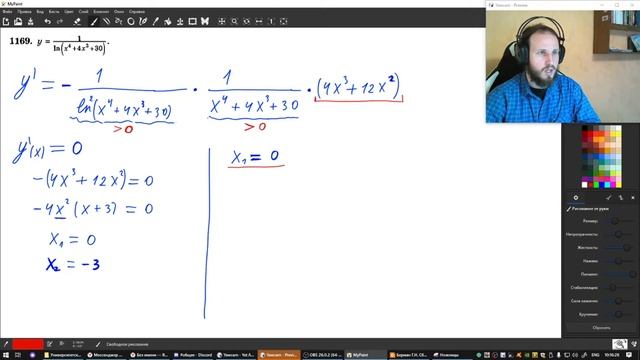The height and width of the screenshot is (360, 640).
Task: Click the reset zoom 1:1 icon
Action: click(271, 21)
